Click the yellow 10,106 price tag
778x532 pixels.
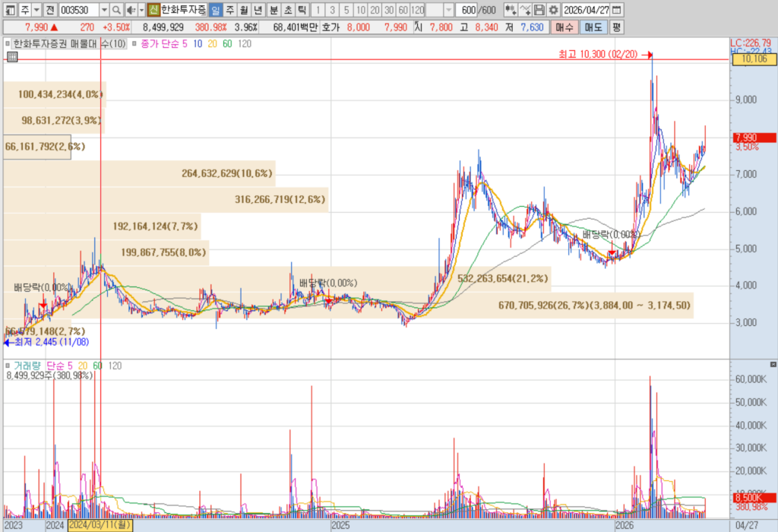pyautogui.click(x=754, y=59)
